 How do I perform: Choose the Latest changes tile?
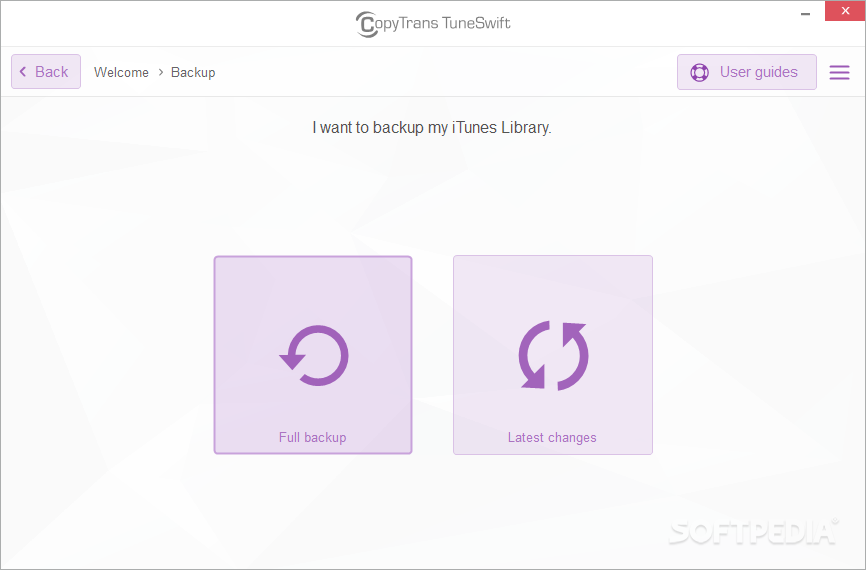point(553,355)
